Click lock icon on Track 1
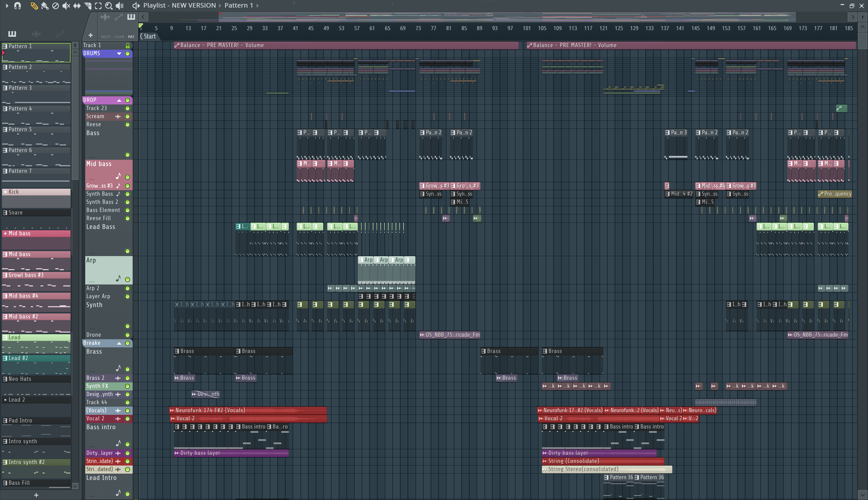The height and width of the screenshot is (500, 868). coord(128,45)
